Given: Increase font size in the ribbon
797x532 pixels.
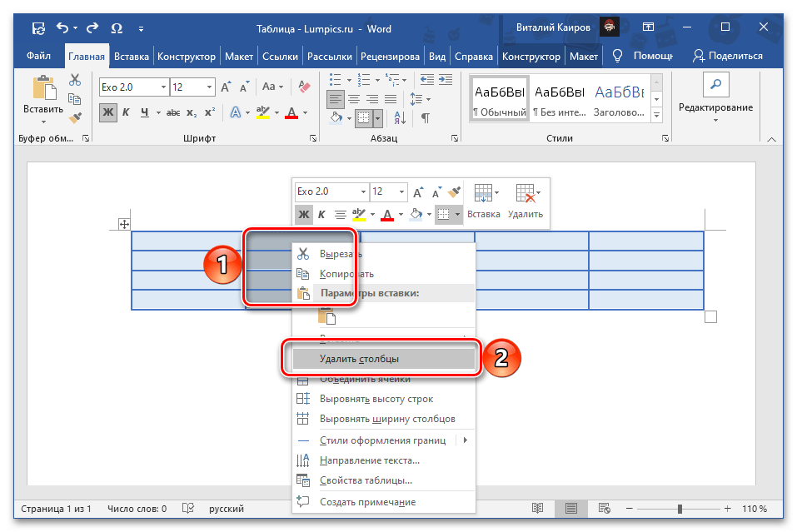Looking at the screenshot, I should 227,87.
